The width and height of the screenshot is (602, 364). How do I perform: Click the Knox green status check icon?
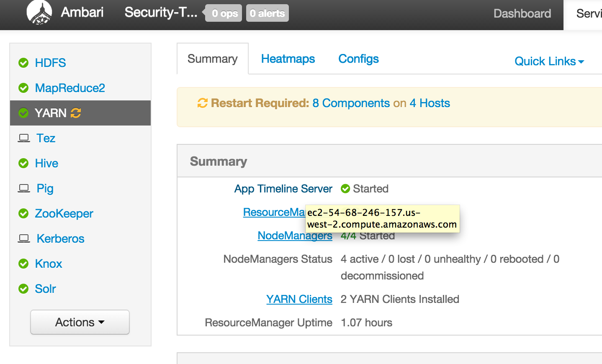pyautogui.click(x=23, y=264)
